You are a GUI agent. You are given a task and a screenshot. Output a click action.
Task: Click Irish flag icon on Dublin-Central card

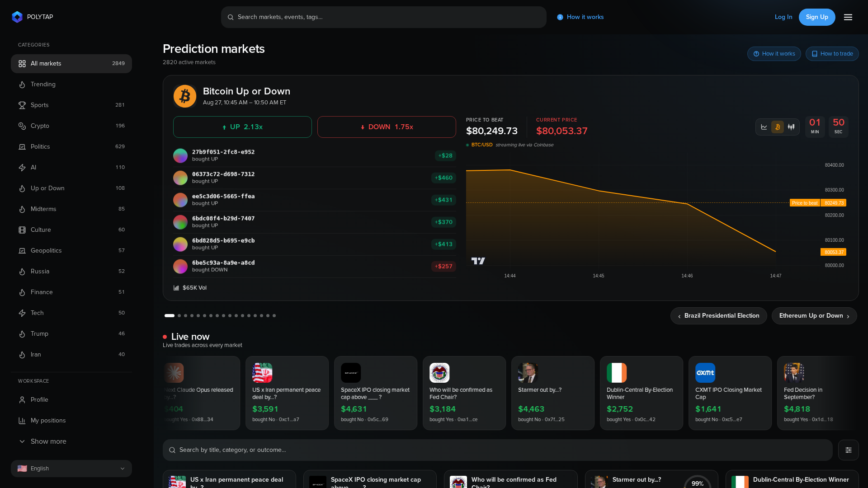pyautogui.click(x=617, y=373)
